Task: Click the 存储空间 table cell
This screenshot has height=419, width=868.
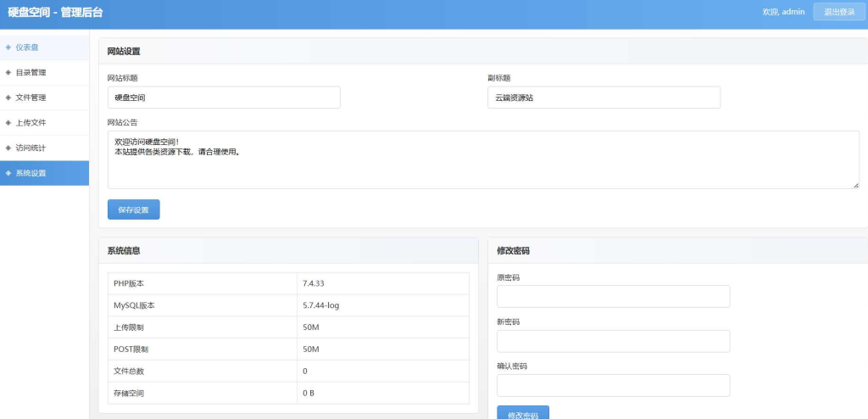Action: (x=202, y=393)
